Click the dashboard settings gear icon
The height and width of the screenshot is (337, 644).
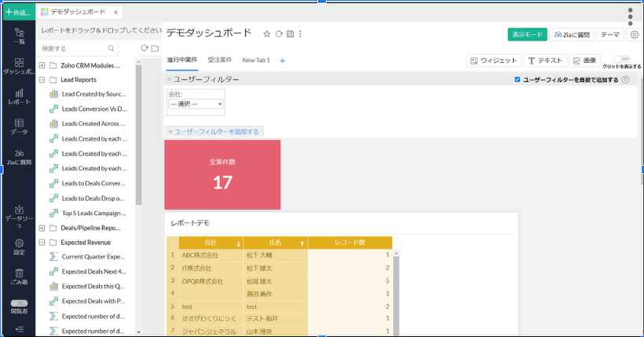coord(634,35)
